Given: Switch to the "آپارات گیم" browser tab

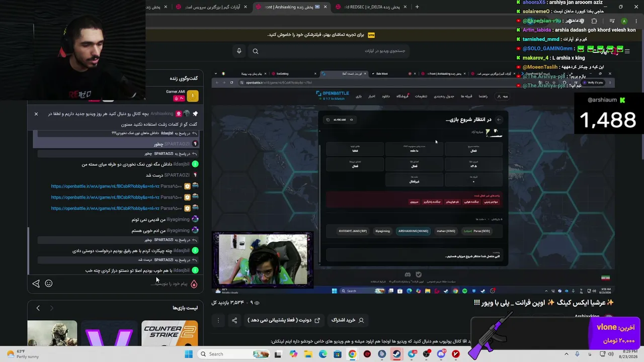Looking at the screenshot, I should click(211, 7).
